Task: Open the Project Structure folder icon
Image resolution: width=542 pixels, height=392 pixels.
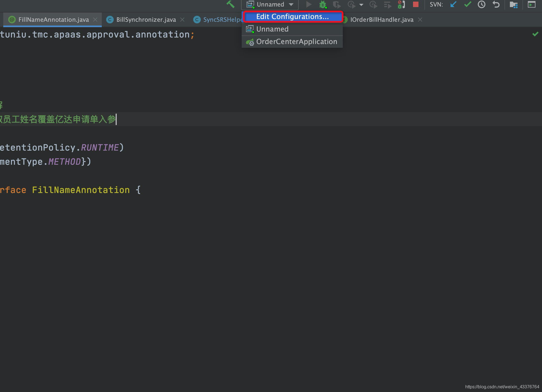Action: 513,5
